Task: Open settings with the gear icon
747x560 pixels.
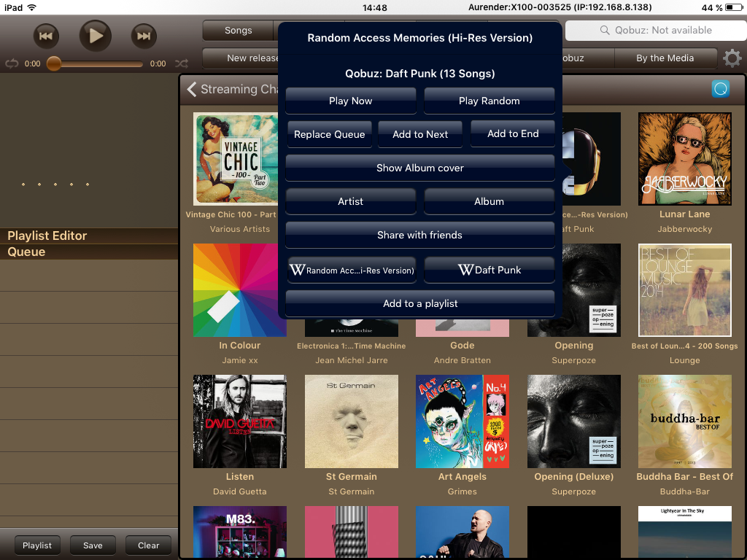Action: tap(732, 58)
